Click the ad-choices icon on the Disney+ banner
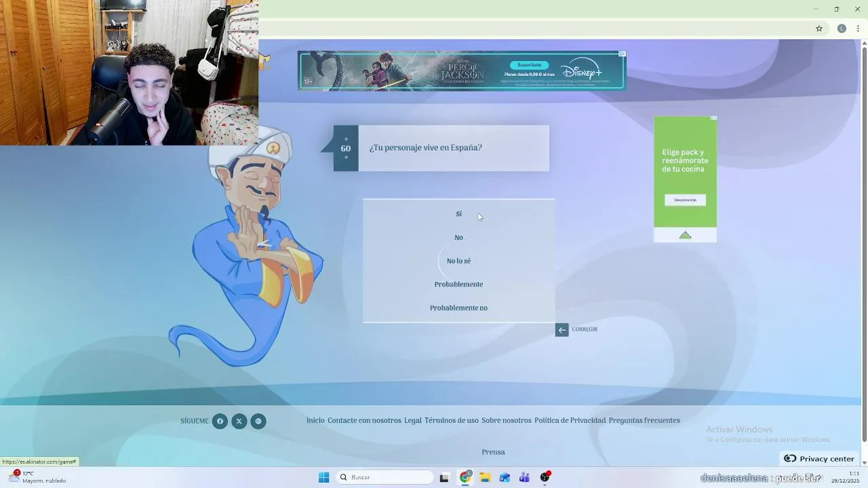Screen dimensions: 868x488 [x=622, y=54]
